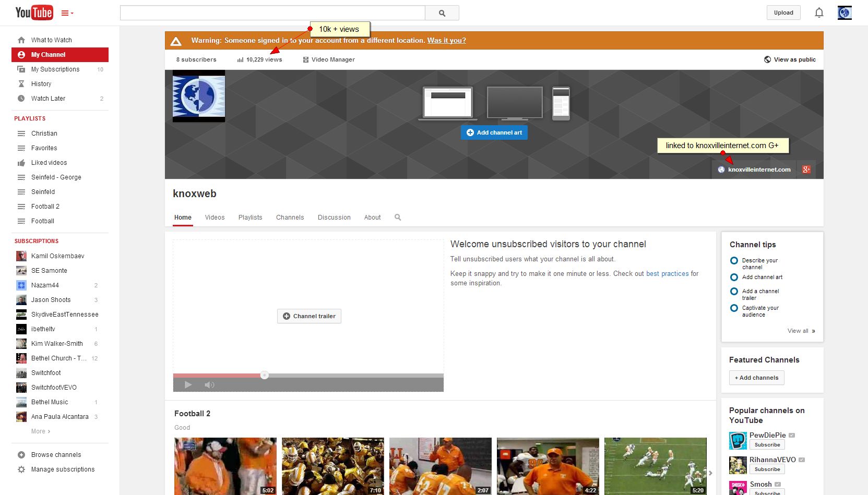Image resolution: width=868 pixels, height=495 pixels.
Task: Click the ibetheltv channel avatar
Action: (x=21, y=329)
